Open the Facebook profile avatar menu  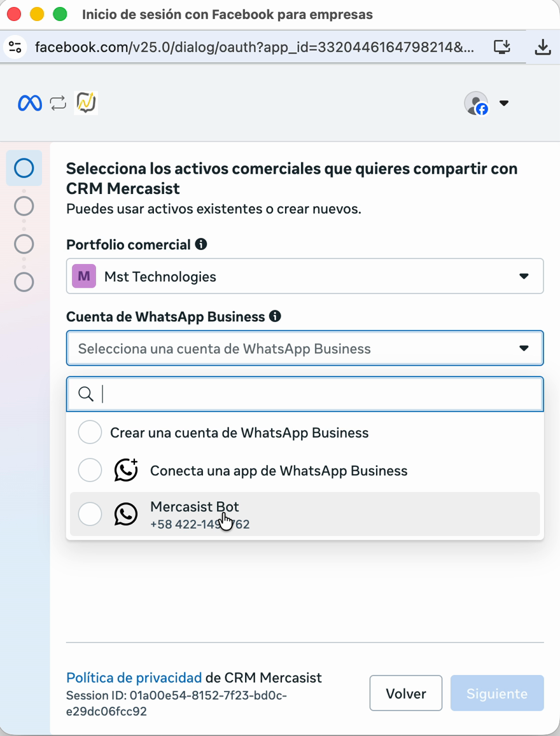pos(476,103)
